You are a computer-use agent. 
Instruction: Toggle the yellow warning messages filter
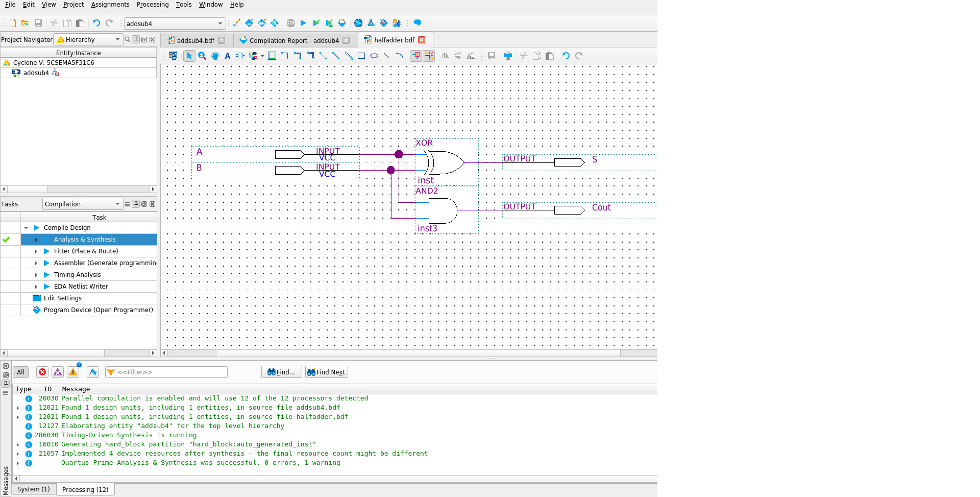point(73,372)
